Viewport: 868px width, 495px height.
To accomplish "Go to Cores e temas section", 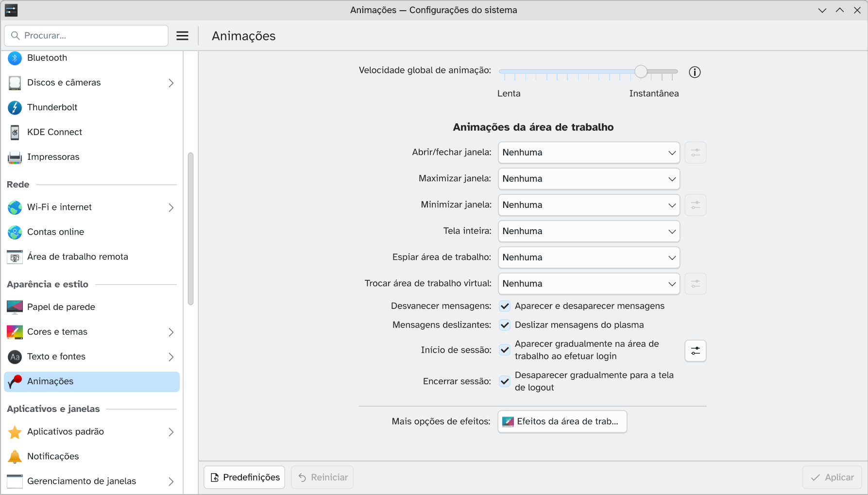I will [57, 332].
